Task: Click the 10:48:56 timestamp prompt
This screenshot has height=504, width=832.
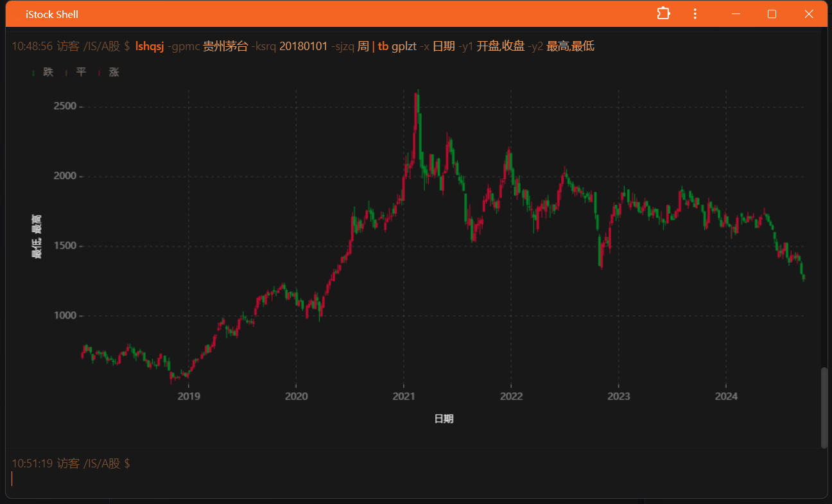Action: pos(32,46)
